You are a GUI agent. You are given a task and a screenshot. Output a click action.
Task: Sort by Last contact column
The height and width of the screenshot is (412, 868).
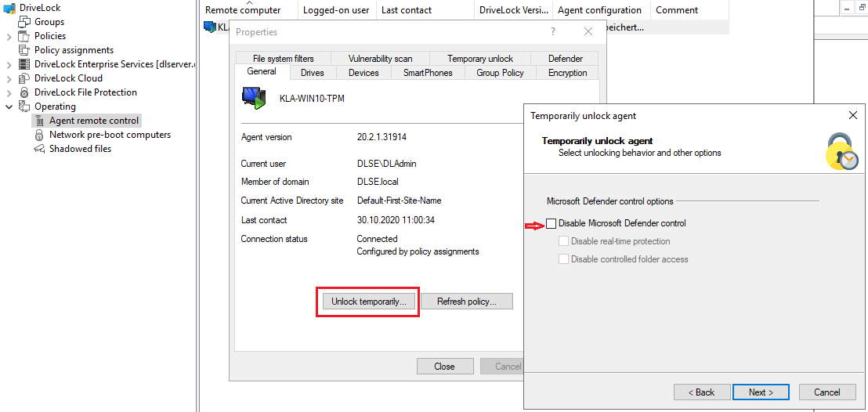[x=425, y=10]
